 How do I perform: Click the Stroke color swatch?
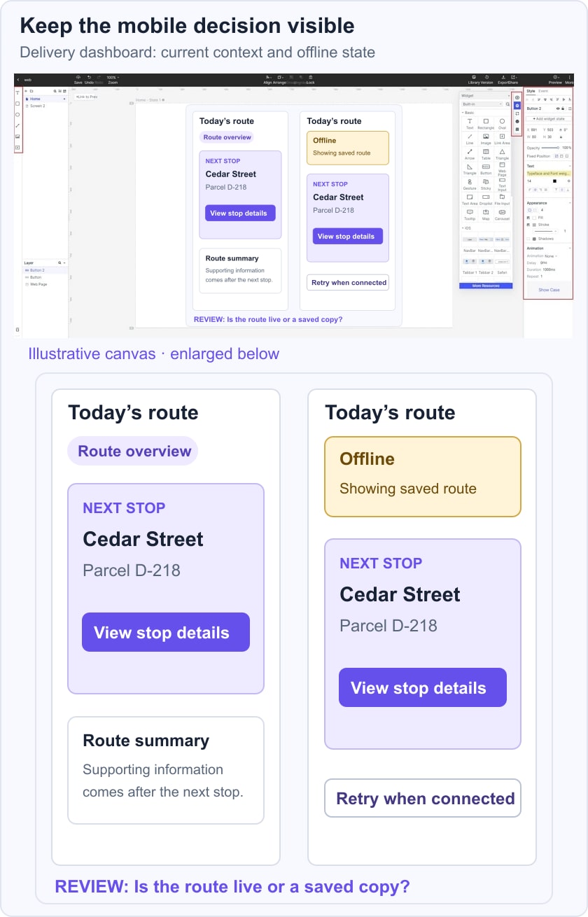[x=534, y=225]
